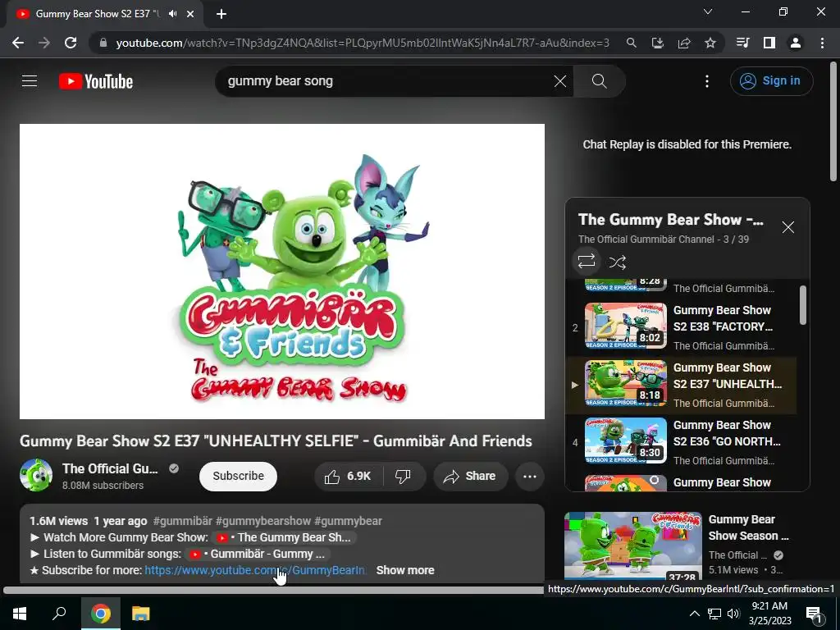
Task: Go back in Chrome
Action: pyautogui.click(x=18, y=43)
